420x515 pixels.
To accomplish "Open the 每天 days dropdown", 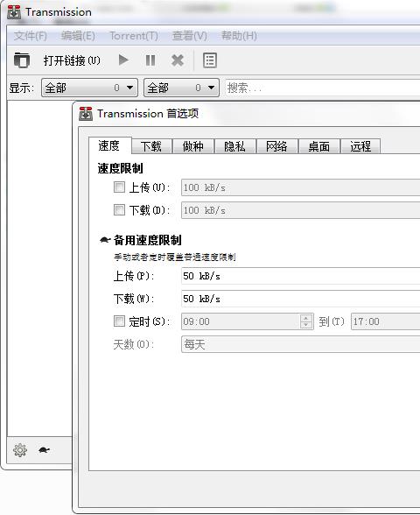I will 301,344.
